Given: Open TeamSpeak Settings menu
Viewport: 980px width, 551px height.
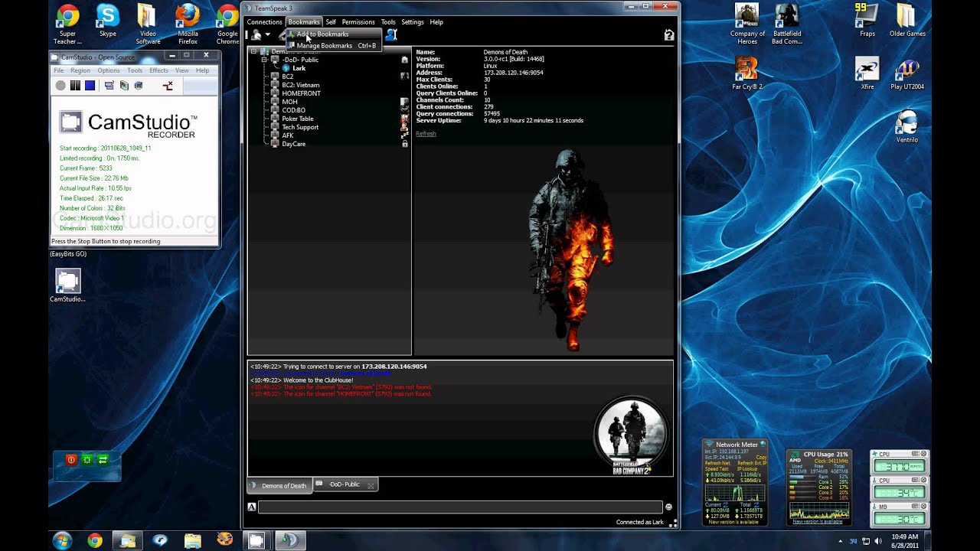Looking at the screenshot, I should pyautogui.click(x=413, y=22).
